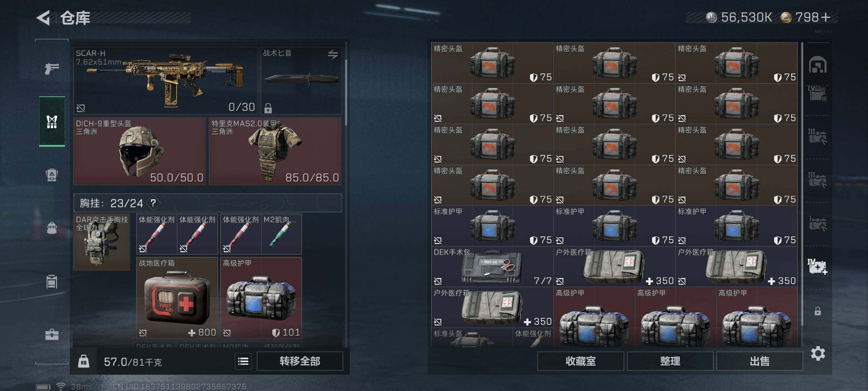Viewport: 868px width, 391px height.
Task: Toggle the list view button beside 转移全部
Action: pos(243,361)
